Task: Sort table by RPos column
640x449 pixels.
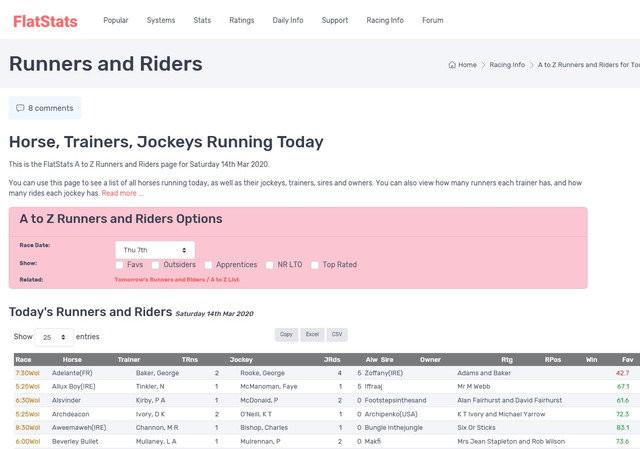Action: [x=553, y=360]
